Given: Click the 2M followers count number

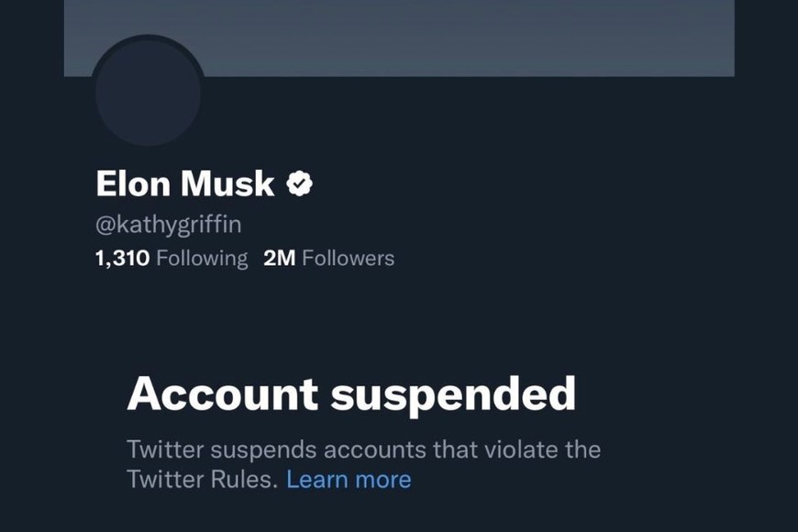Looking at the screenshot, I should [x=279, y=259].
